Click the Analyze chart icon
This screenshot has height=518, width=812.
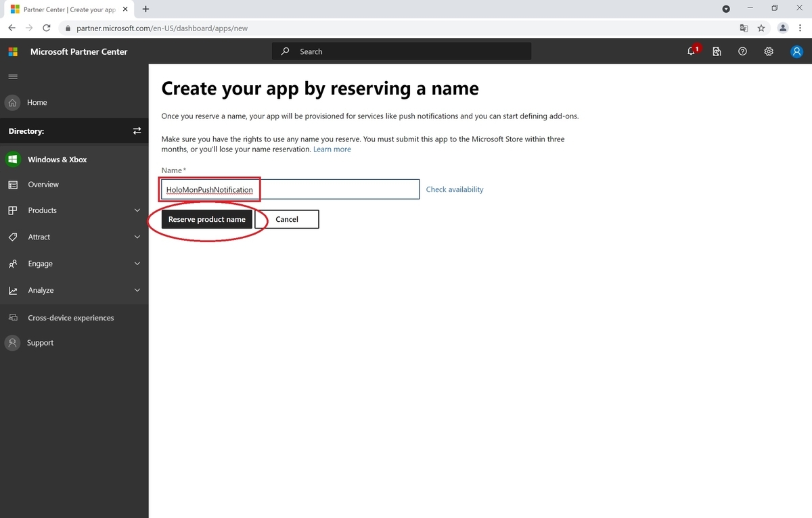tap(13, 290)
